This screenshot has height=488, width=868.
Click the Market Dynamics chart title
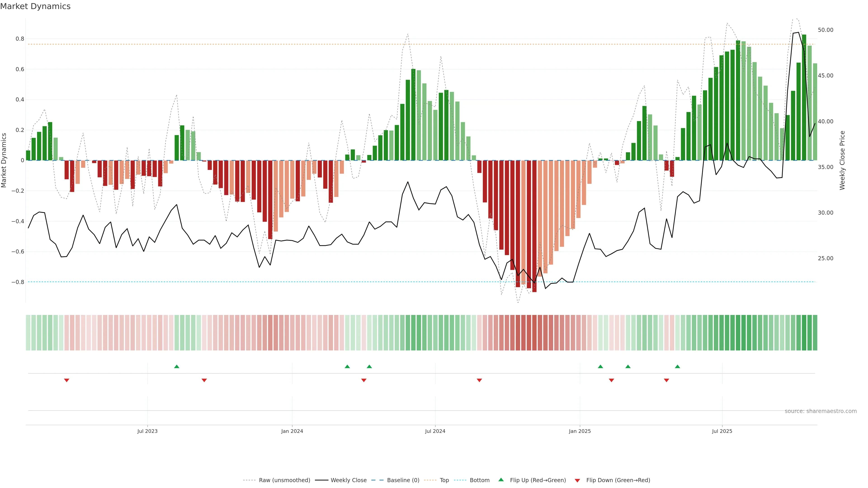coord(35,6)
